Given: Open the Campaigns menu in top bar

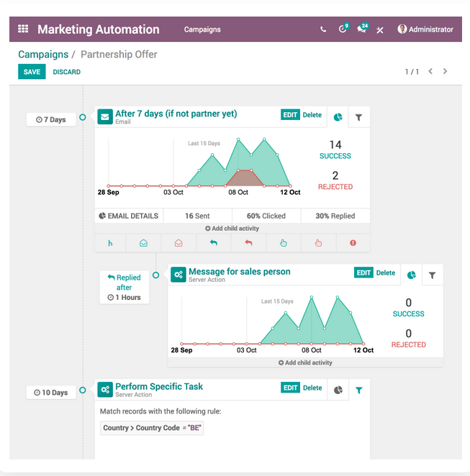Looking at the screenshot, I should tap(202, 29).
